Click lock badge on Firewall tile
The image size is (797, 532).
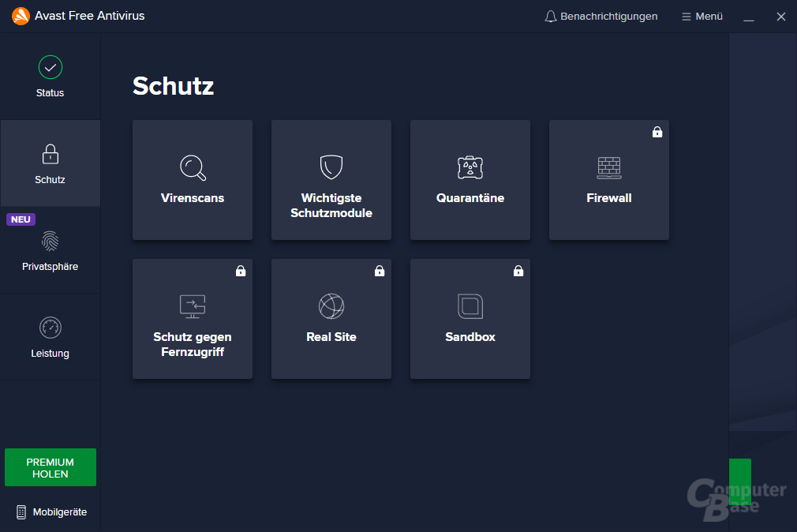click(657, 132)
